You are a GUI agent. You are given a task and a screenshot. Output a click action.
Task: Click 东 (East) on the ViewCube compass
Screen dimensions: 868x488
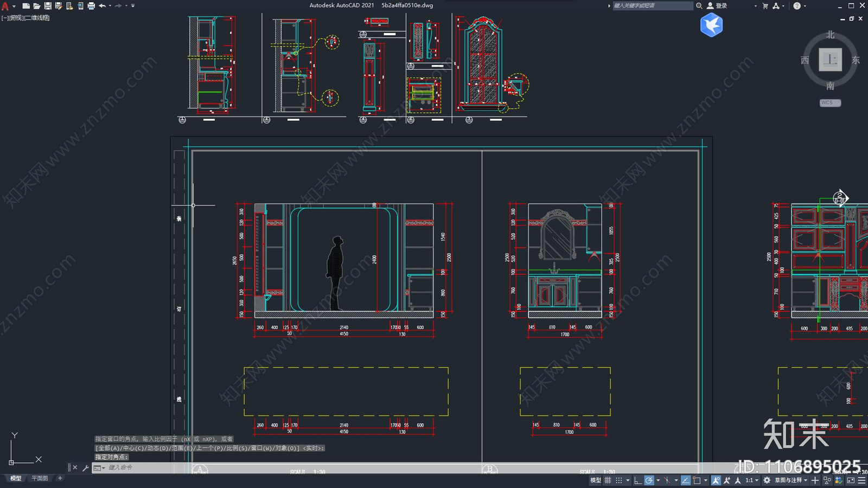click(x=856, y=60)
